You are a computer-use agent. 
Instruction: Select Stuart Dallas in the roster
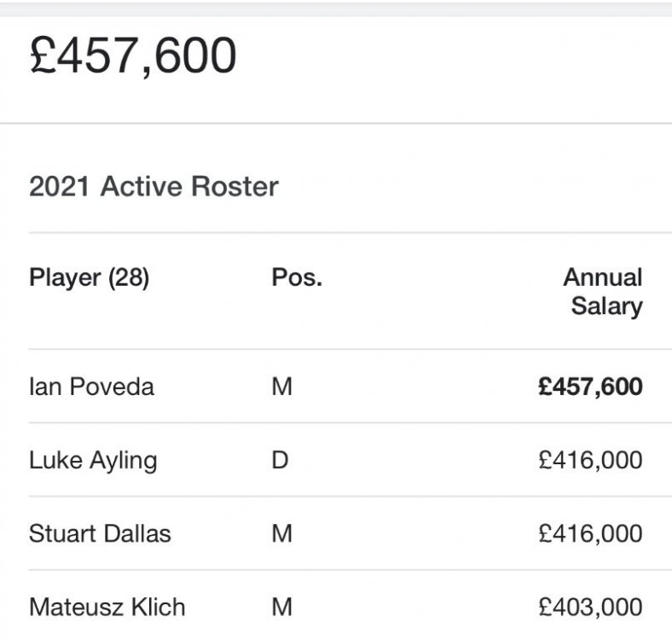click(x=100, y=534)
